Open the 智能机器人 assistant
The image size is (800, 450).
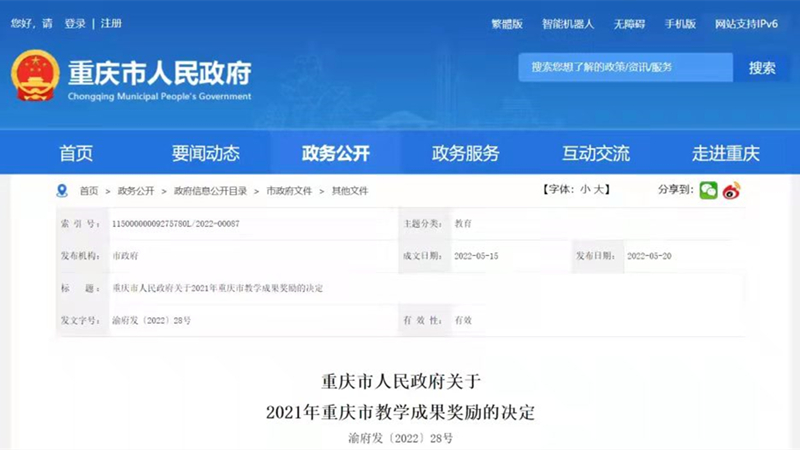[568, 24]
